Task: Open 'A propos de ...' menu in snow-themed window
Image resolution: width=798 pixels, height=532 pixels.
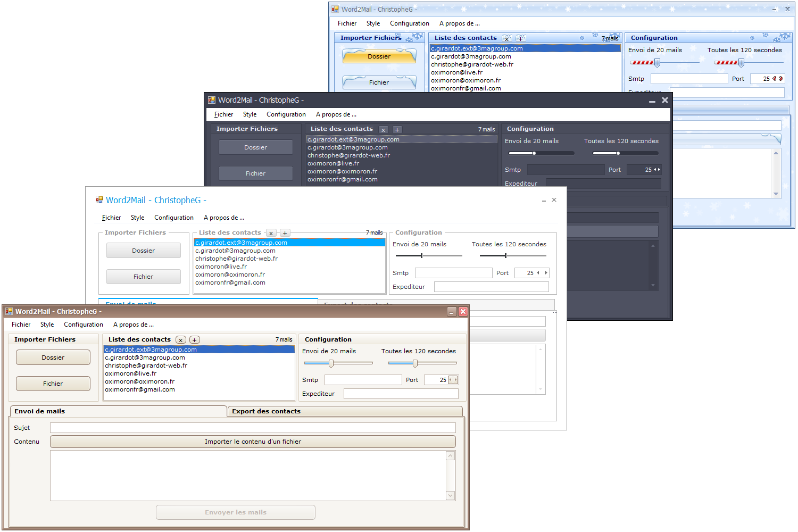Action: [460, 23]
